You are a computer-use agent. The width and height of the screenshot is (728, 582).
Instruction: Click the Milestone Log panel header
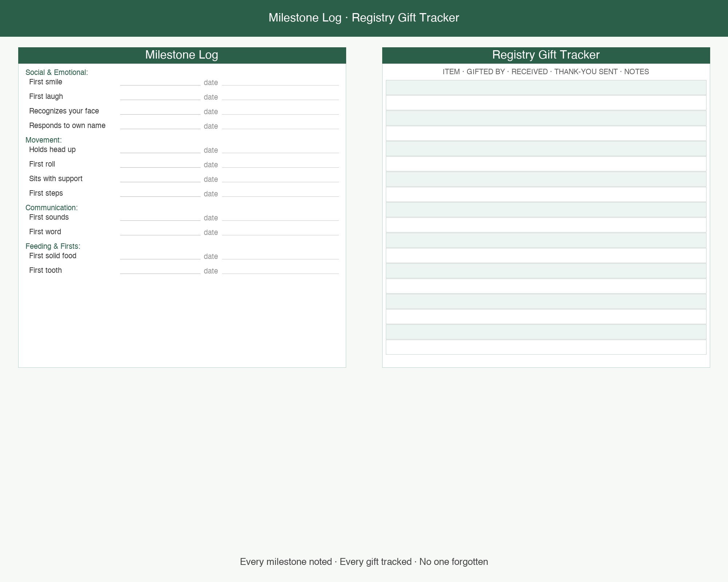[x=182, y=55]
